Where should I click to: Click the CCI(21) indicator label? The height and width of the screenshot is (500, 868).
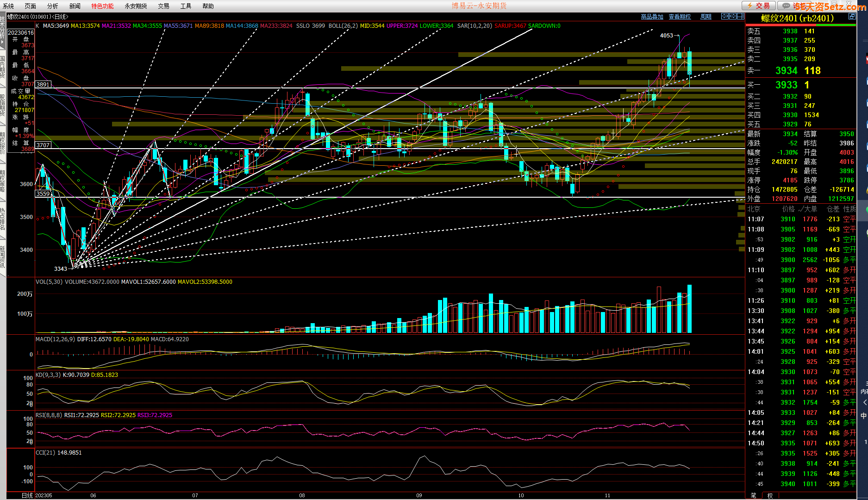pyautogui.click(x=45, y=453)
